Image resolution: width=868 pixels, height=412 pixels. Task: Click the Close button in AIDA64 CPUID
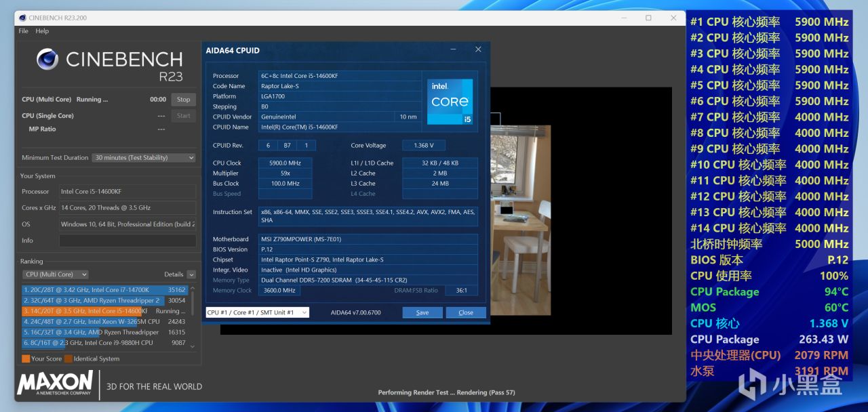466,312
